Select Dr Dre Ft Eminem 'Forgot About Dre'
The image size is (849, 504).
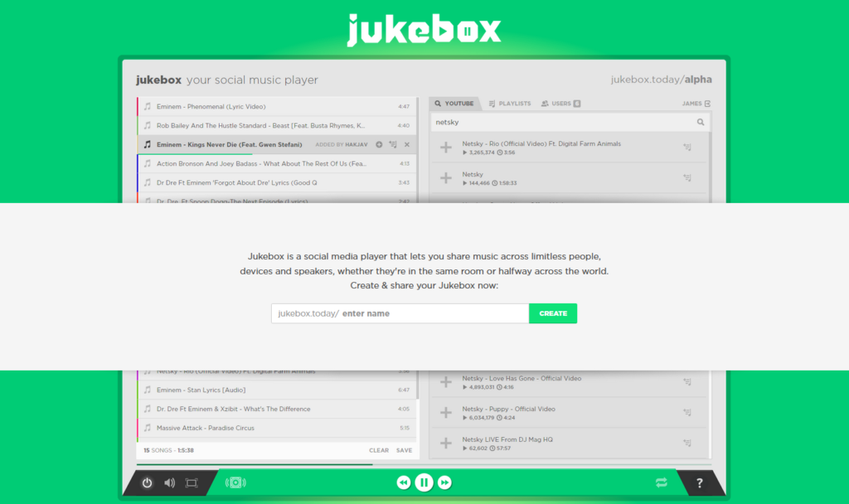tap(277, 182)
